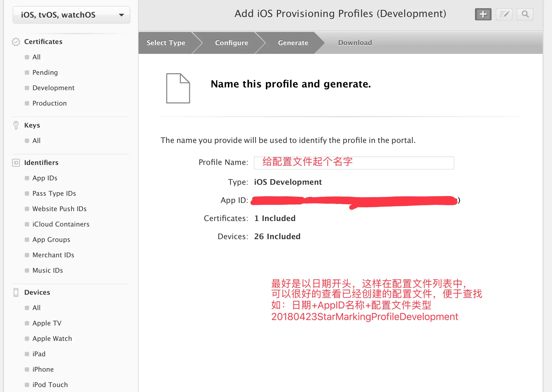Open the iCloud Containers identifiers
The width and height of the screenshot is (552, 392).
pyautogui.click(x=61, y=224)
